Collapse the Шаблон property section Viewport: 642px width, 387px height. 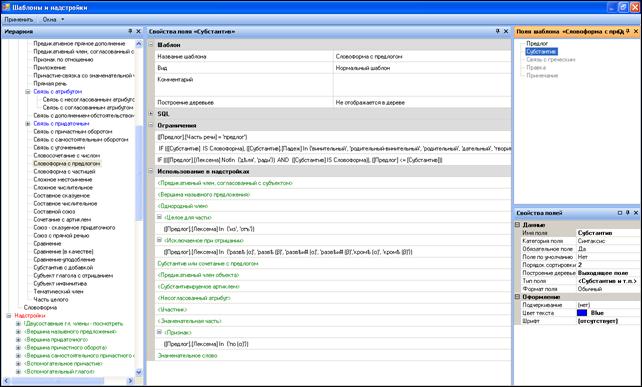[x=151, y=45]
